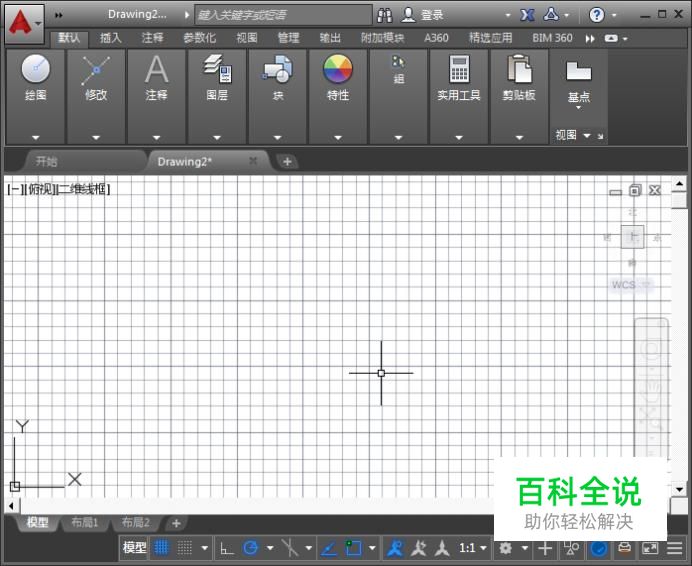Screen dimensions: 692x566
Task: Show more ribbon tabs double arrow
Action: click(x=590, y=38)
